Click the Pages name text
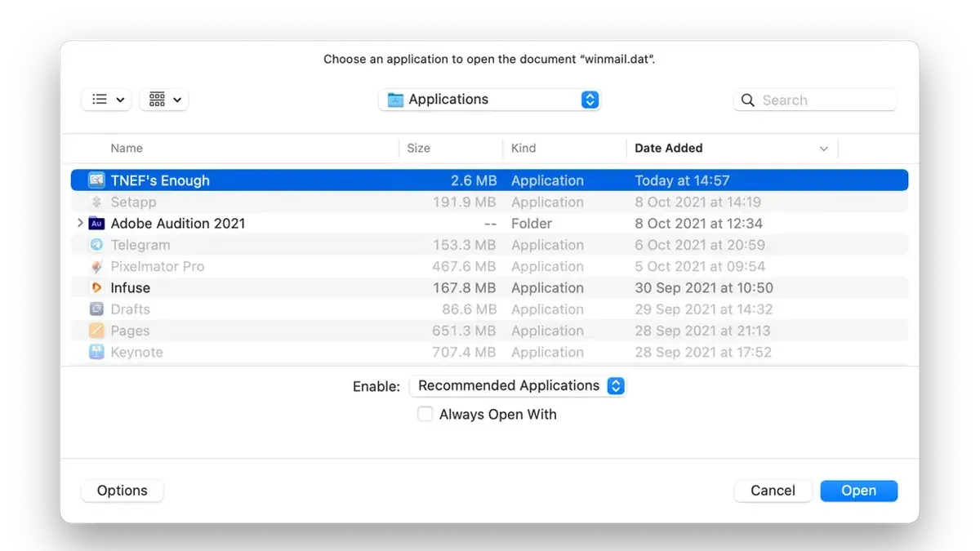 (131, 331)
